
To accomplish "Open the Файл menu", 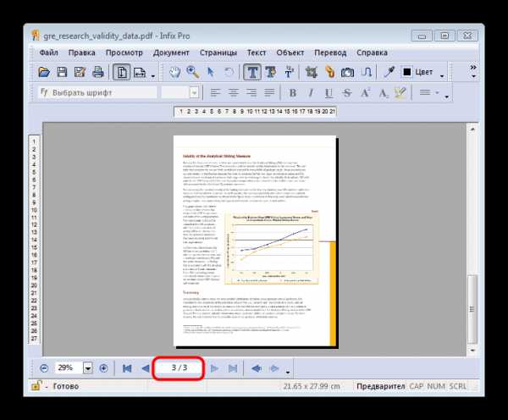I will coord(48,52).
